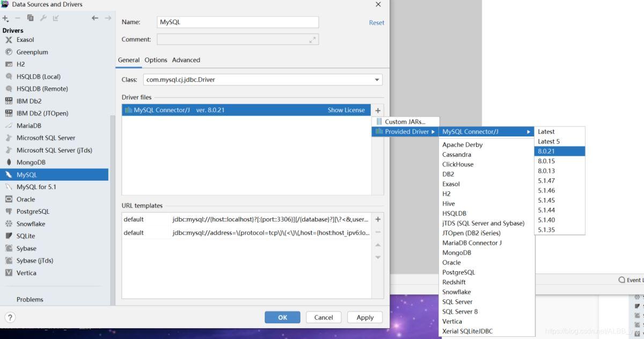Add a driver file with plus icon
644x339 pixels.
(x=378, y=110)
